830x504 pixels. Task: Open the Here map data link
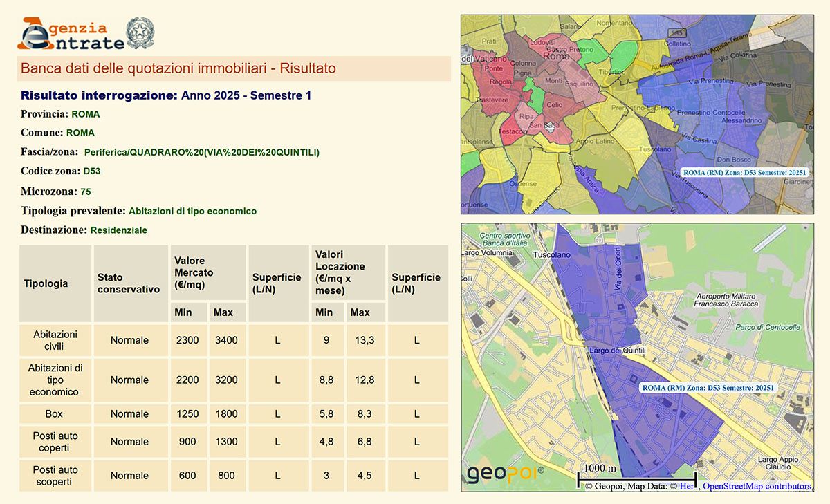[686, 486]
